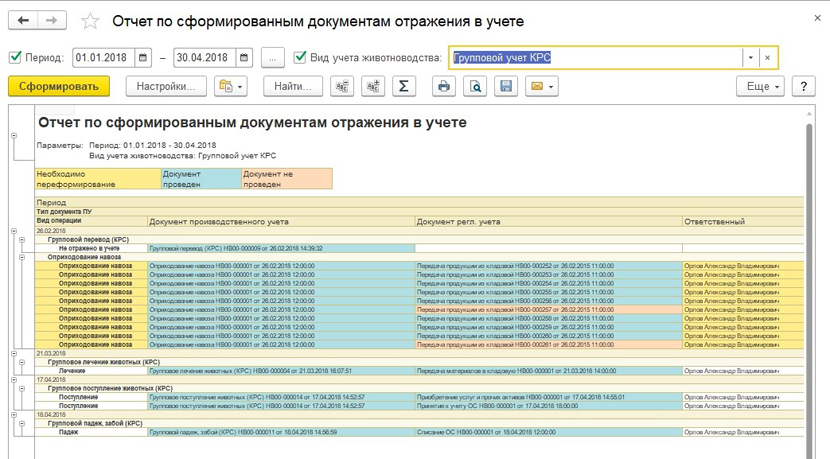Click the sum (Σ) toolbar icon
Image resolution: width=830 pixels, height=459 pixels.
403,87
